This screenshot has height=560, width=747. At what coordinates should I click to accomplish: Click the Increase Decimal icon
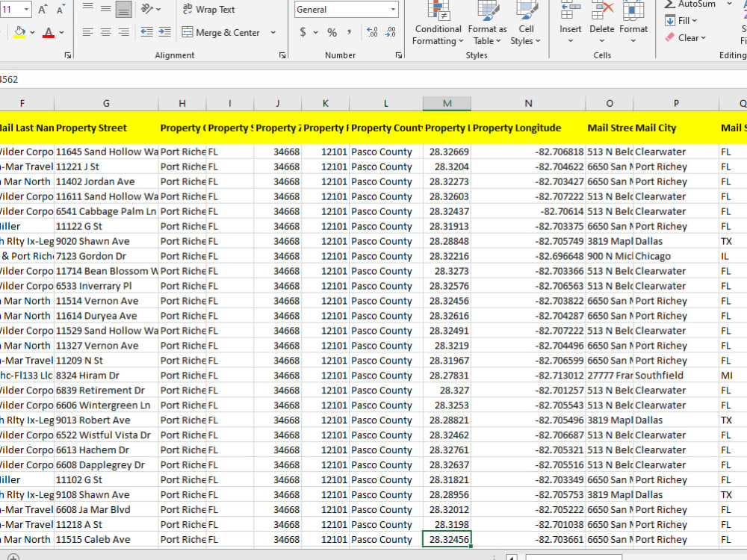point(372,32)
